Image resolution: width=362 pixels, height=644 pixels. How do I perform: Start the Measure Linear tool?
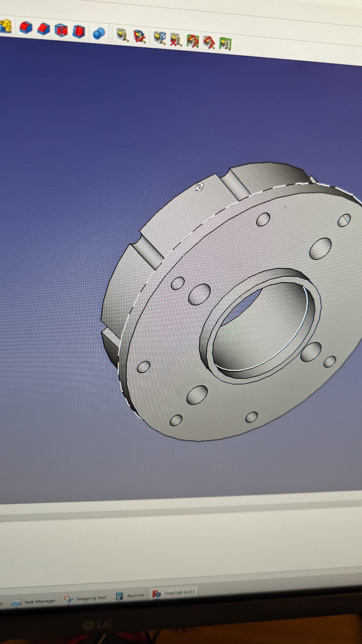pos(122,35)
